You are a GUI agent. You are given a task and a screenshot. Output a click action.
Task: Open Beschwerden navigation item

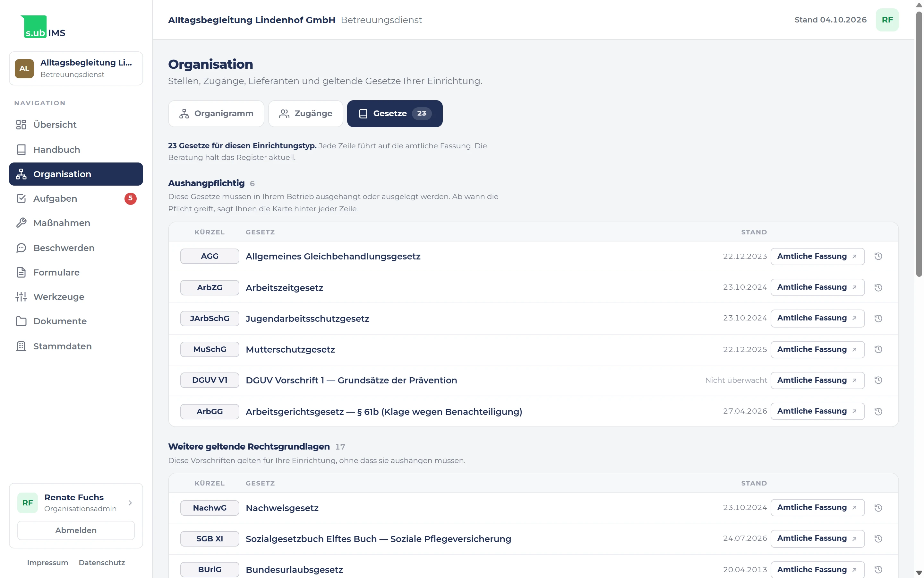pyautogui.click(x=76, y=248)
